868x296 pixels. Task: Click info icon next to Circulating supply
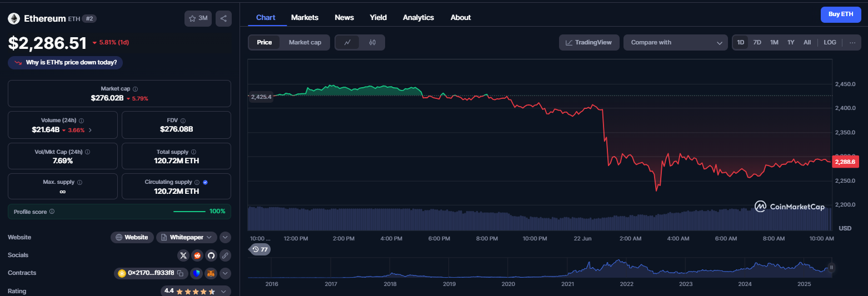click(197, 182)
